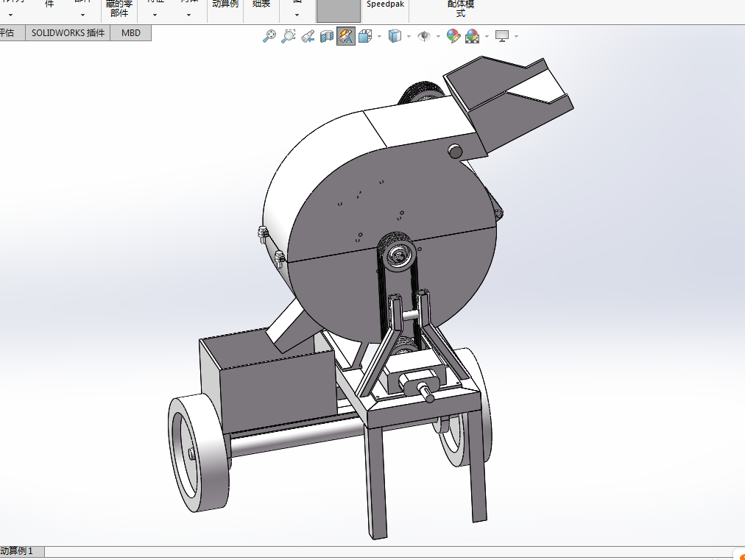Select the 动算例 1 bottom tab
Viewport: 745px width, 560px height.
pos(17,551)
